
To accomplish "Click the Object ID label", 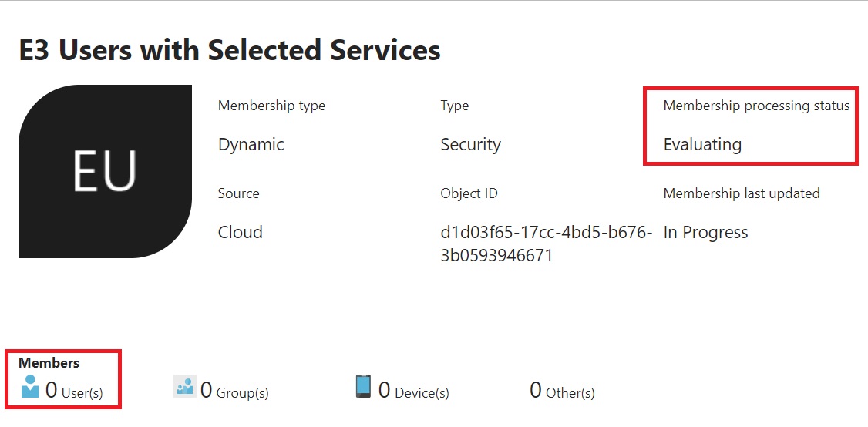I will coord(469,193).
